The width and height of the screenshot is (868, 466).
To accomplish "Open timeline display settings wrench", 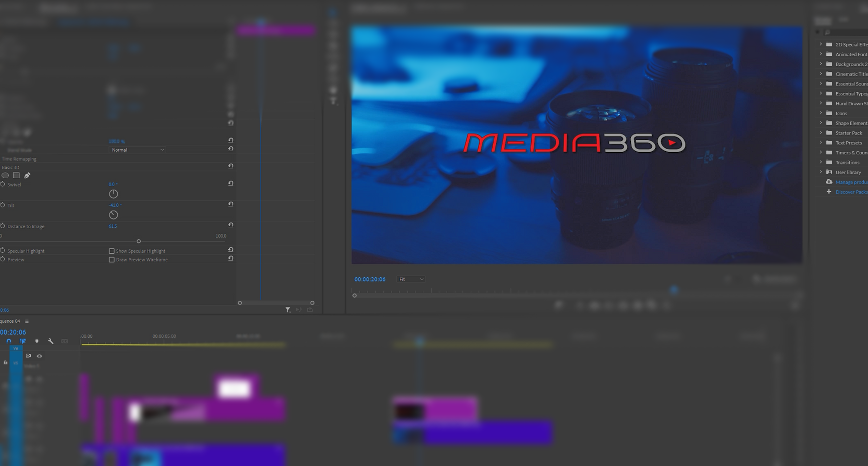I will 51,341.
